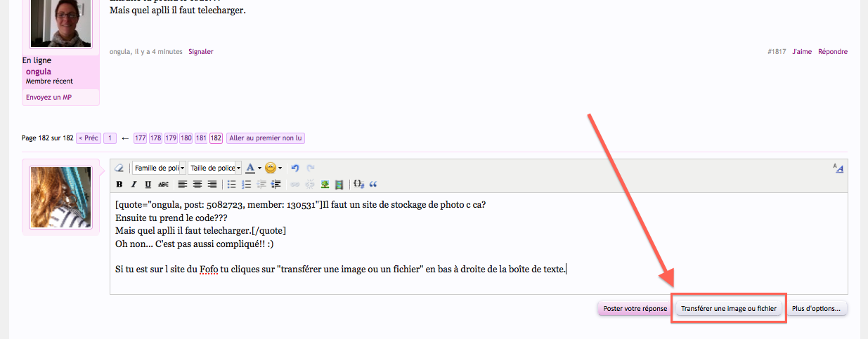The width and height of the screenshot is (868, 339).
Task: Click the remove formatting eraser icon
Action: point(119,168)
